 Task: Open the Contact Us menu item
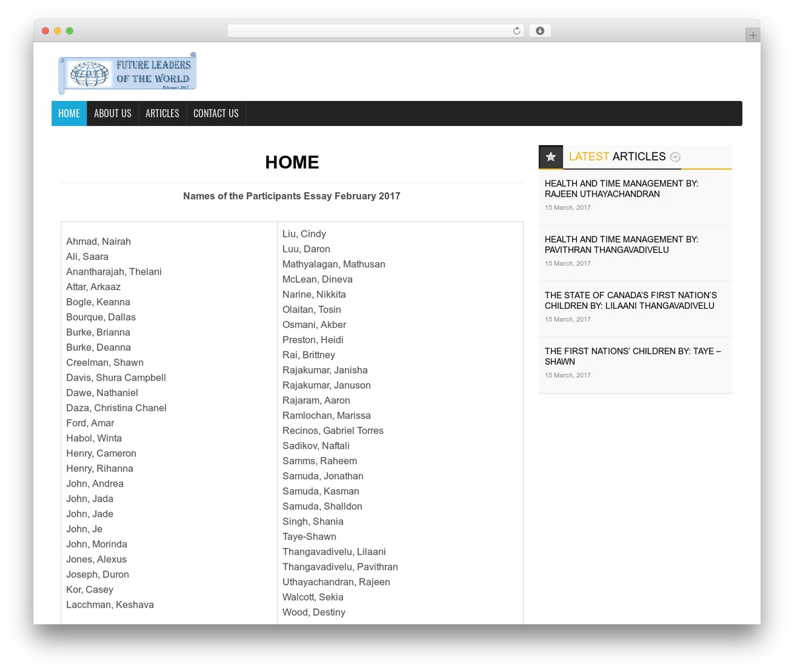(x=216, y=113)
